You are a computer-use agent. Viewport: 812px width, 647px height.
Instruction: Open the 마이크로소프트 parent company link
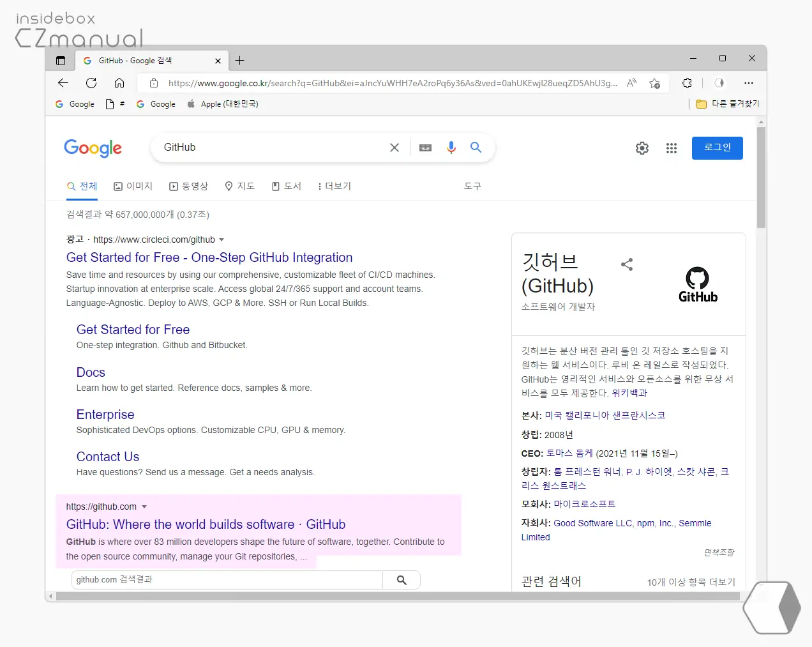pos(585,505)
